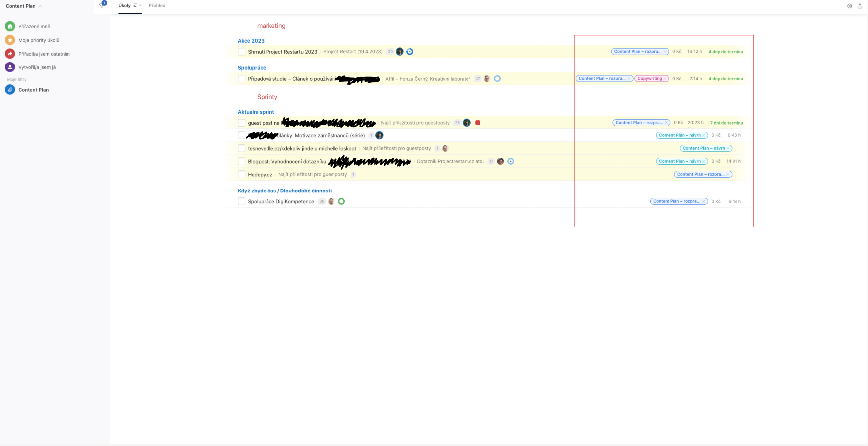
Task: Click assignee avatar on Blogpost: Vyhodnocení dotazníku
Action: pyautogui.click(x=500, y=161)
